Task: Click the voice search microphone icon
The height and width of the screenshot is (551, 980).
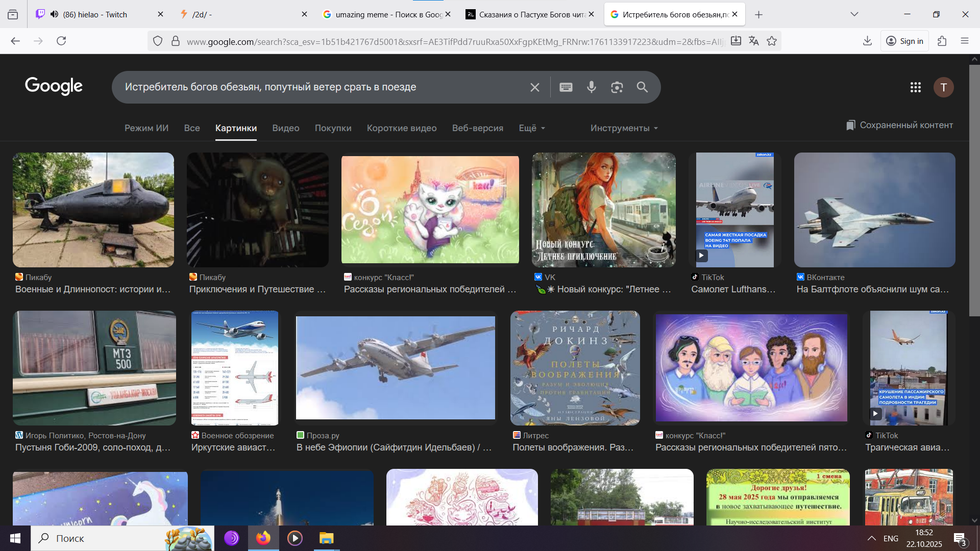Action: [591, 87]
